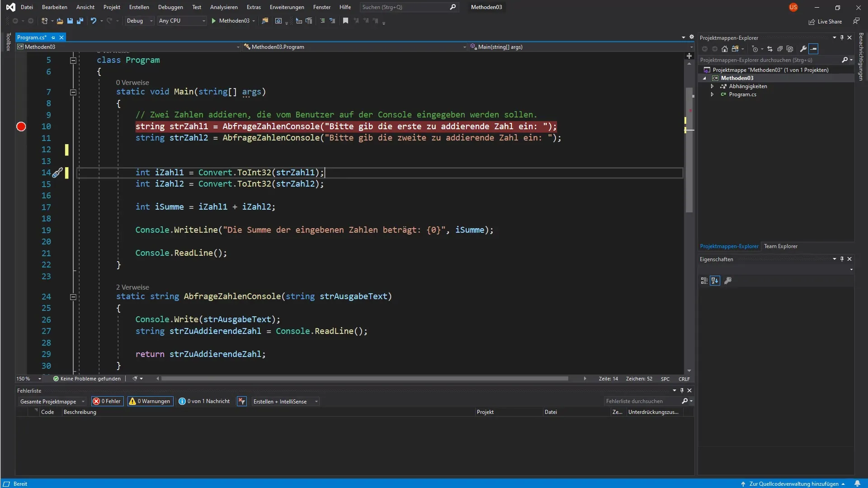
Task: Click the Home icon in Projektmappen-Explorer
Action: pyautogui.click(x=725, y=49)
